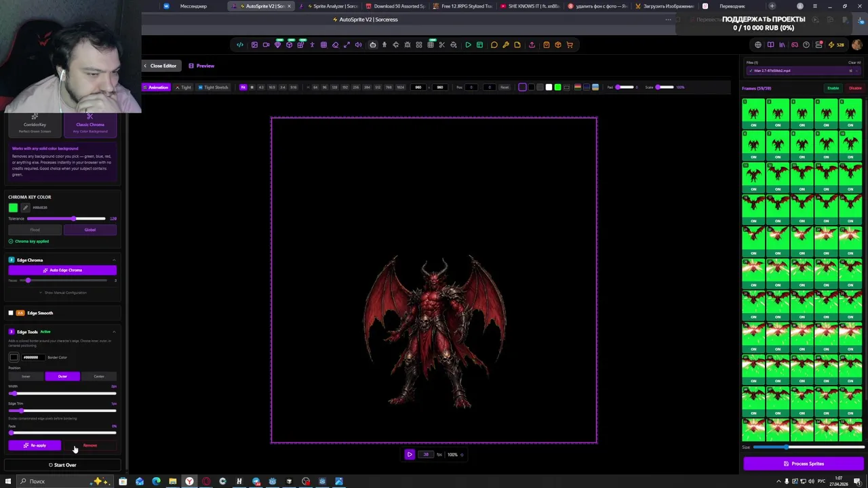Open the bug icon tool

[407, 45]
